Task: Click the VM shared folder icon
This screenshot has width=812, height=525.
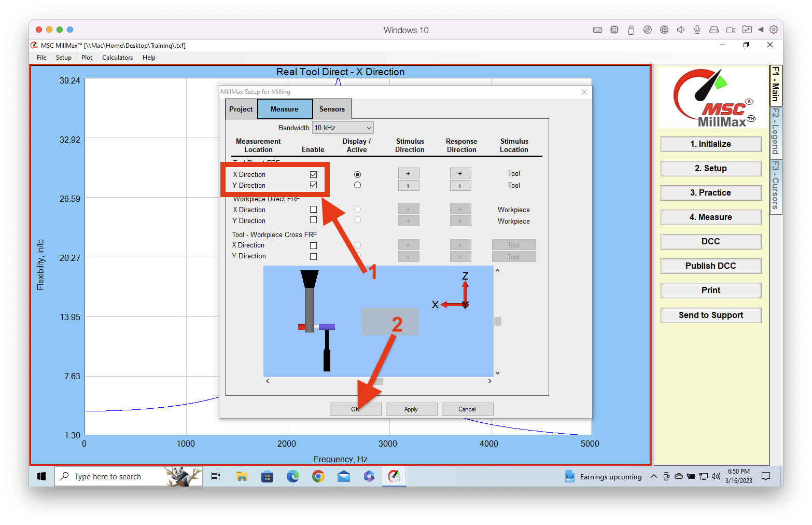Action: (x=747, y=30)
